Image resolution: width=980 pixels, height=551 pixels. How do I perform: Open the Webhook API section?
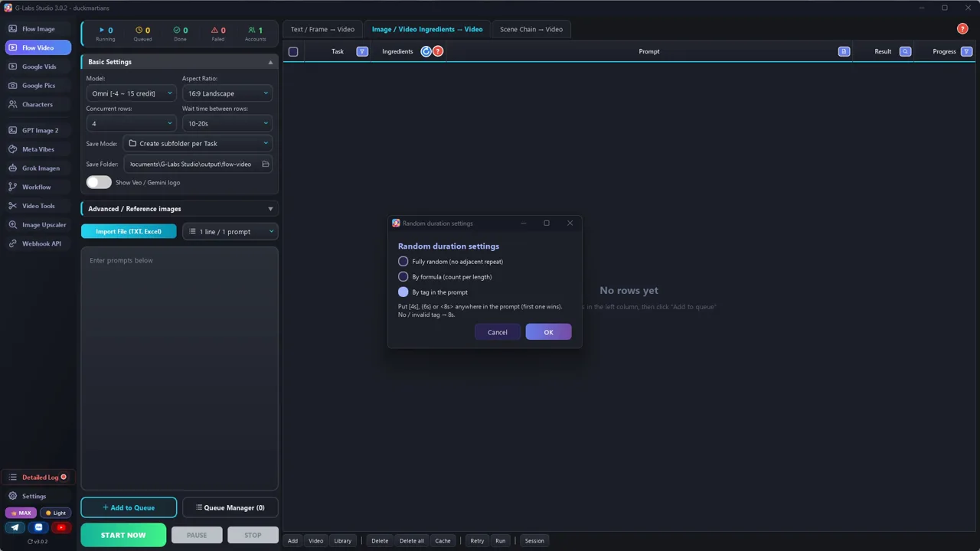point(38,243)
